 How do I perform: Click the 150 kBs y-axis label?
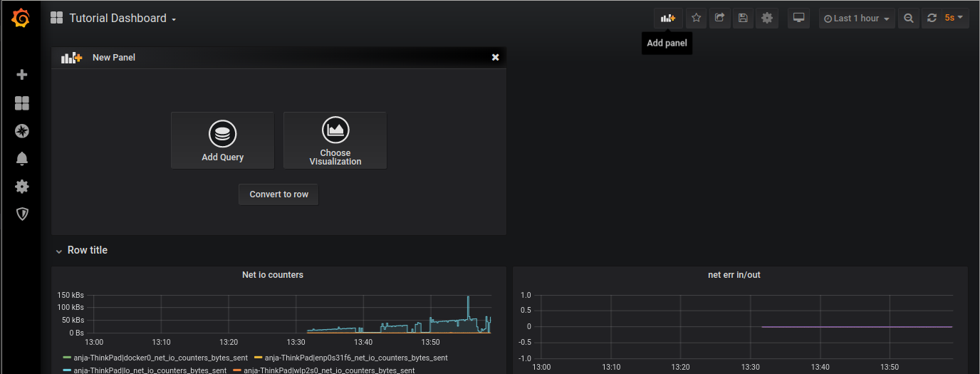[x=71, y=295]
